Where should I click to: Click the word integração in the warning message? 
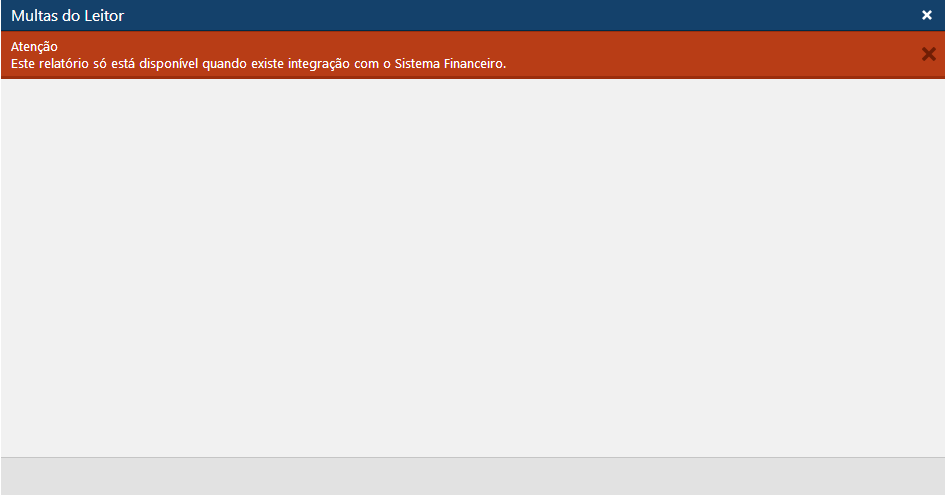coord(318,64)
